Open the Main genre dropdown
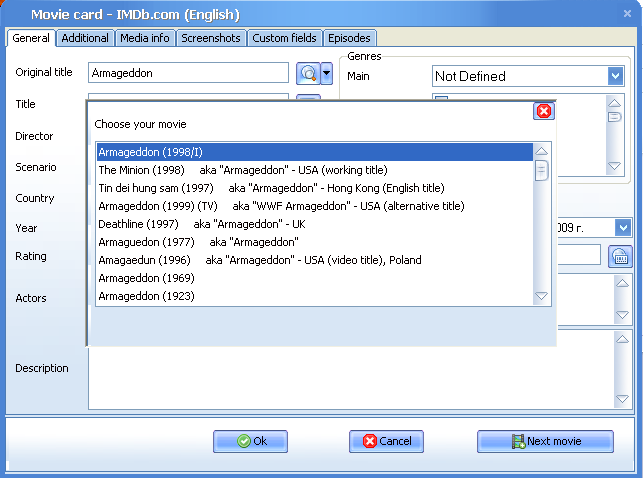 (x=615, y=76)
